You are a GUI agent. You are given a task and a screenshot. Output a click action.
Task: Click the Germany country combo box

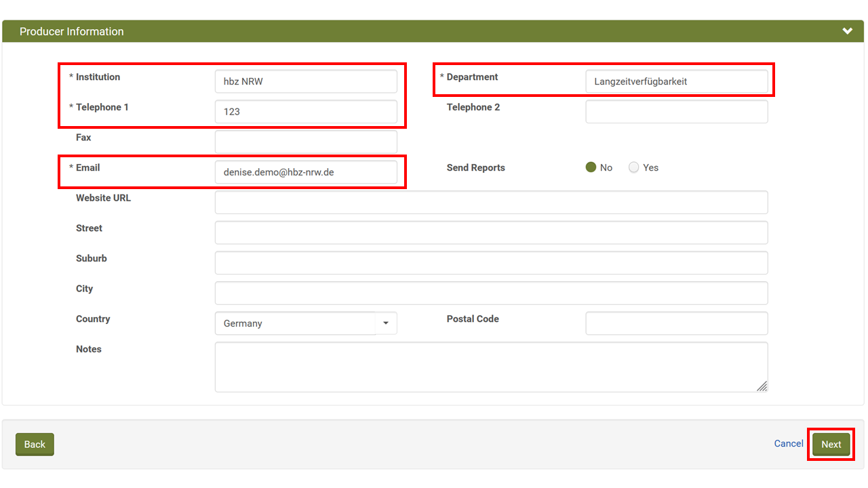296,323
